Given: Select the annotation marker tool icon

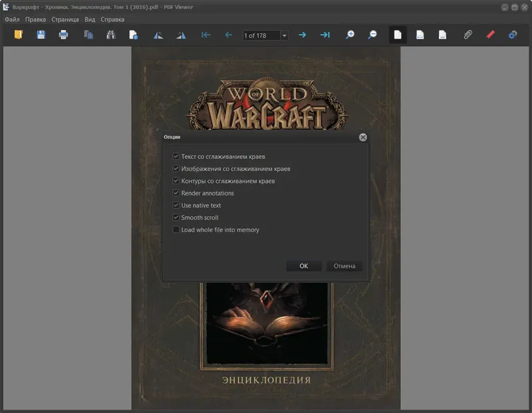Looking at the screenshot, I should [x=490, y=34].
